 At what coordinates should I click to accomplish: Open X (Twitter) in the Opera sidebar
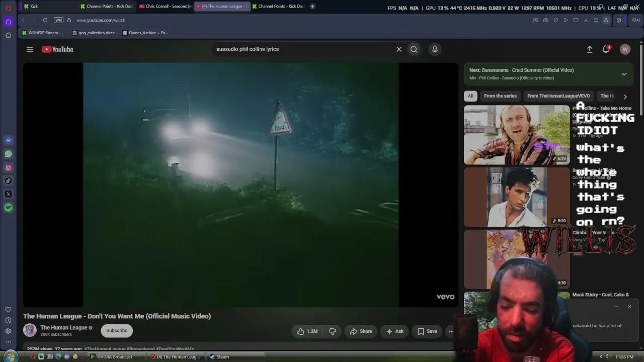coord(8,194)
